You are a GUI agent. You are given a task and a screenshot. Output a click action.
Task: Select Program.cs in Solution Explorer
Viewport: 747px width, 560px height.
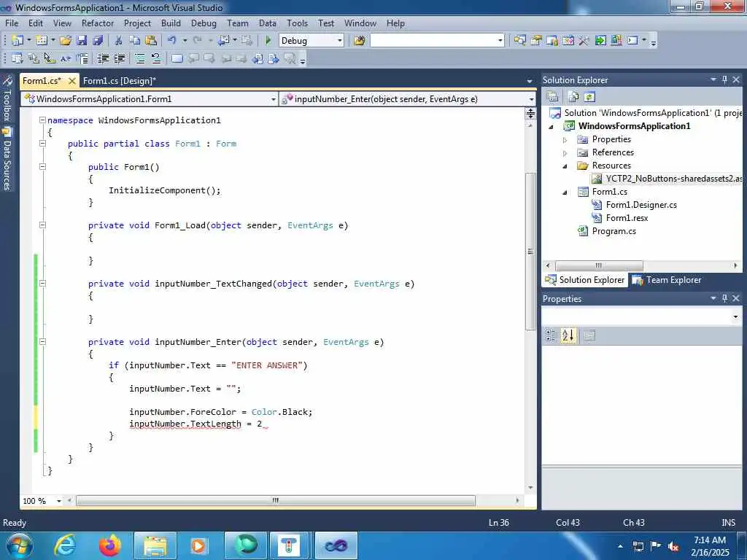pyautogui.click(x=614, y=231)
